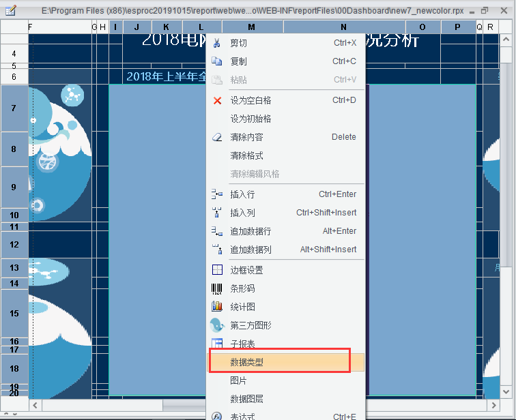Click the 统计图 text entry

[x=242, y=307]
